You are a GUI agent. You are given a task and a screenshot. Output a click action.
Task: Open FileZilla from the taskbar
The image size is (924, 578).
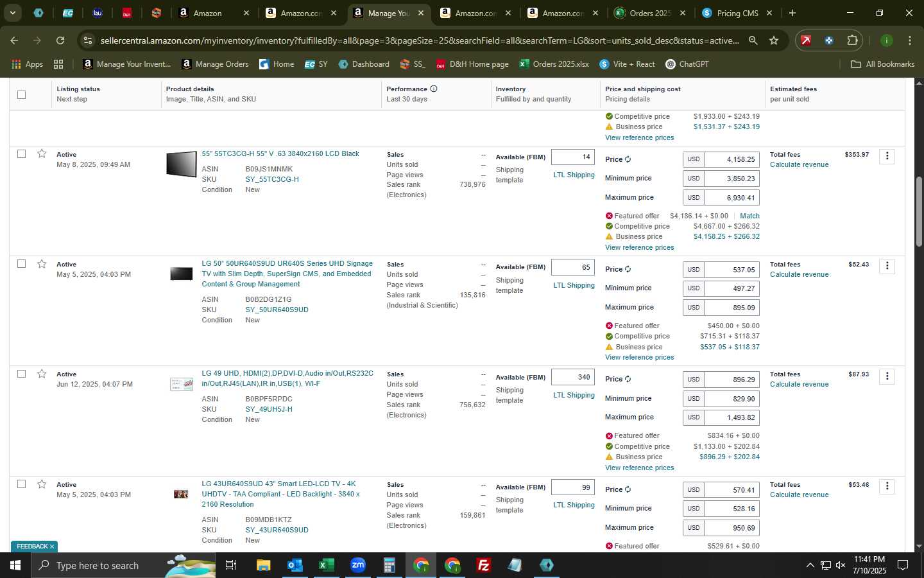(x=484, y=565)
